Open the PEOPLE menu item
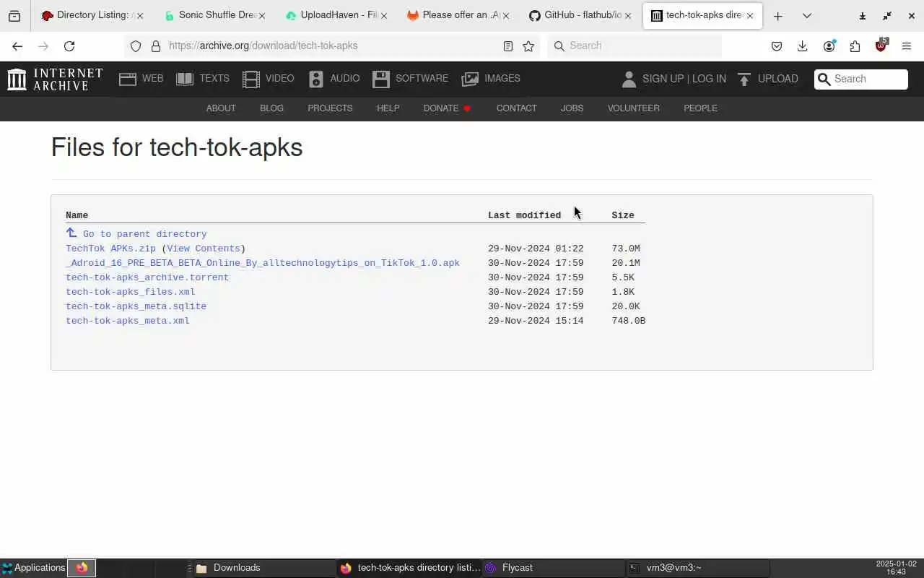924x578 pixels. coord(700,108)
